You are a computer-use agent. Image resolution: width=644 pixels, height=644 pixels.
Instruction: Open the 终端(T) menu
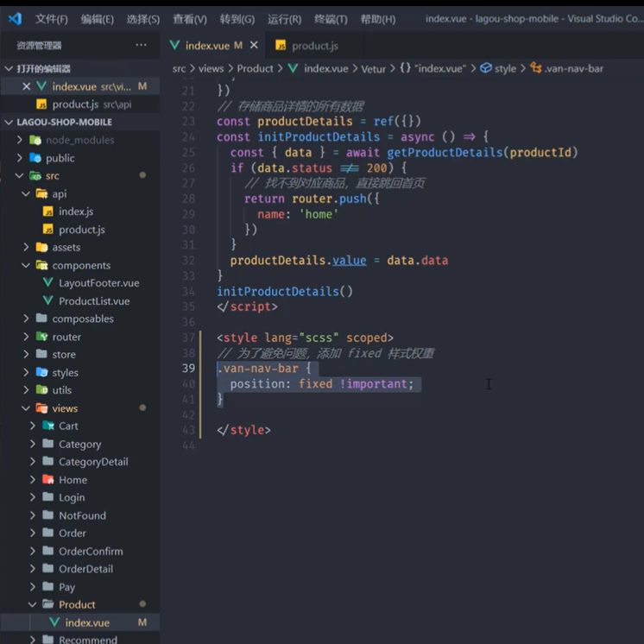pyautogui.click(x=331, y=19)
